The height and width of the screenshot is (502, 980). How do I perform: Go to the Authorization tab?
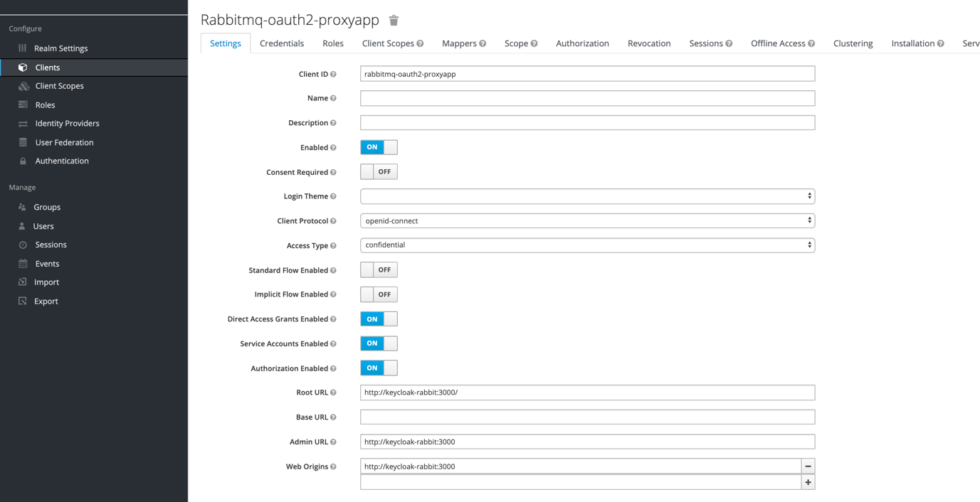(582, 43)
